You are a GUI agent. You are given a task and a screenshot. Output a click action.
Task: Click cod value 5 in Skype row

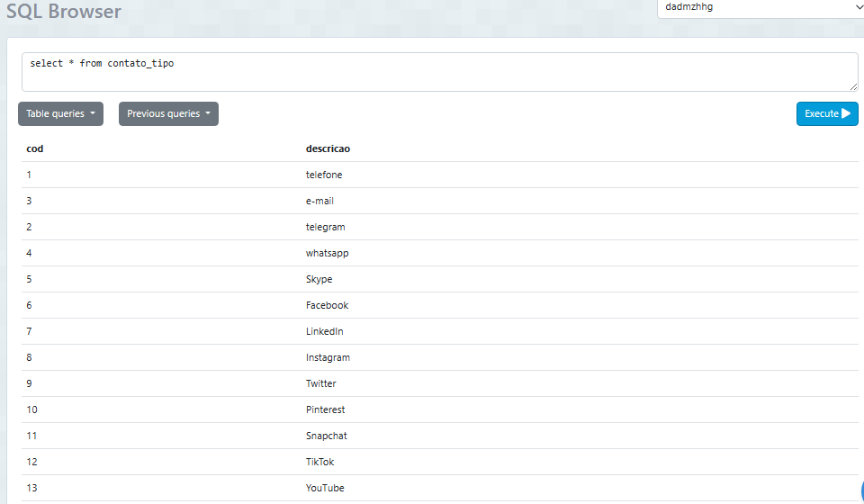tap(29, 279)
